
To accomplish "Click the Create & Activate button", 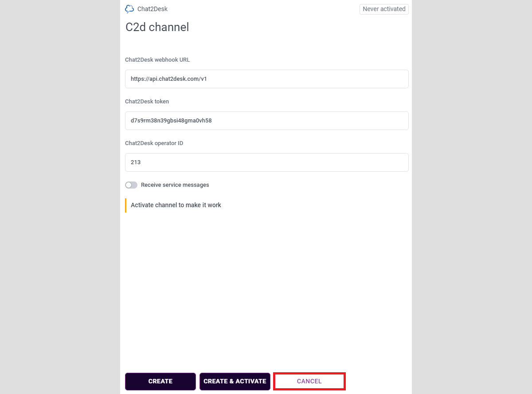I will (x=235, y=381).
